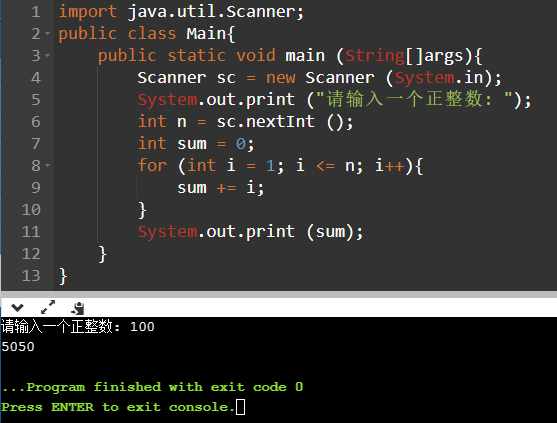
Task: Click line number 6 in the gutter
Action: tap(36, 122)
